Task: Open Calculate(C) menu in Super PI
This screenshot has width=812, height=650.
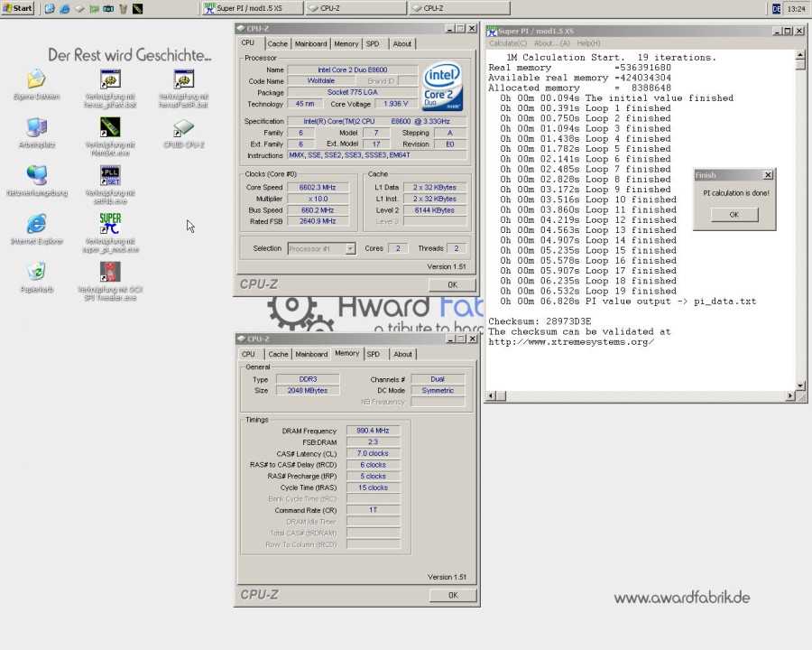Action: [x=508, y=43]
